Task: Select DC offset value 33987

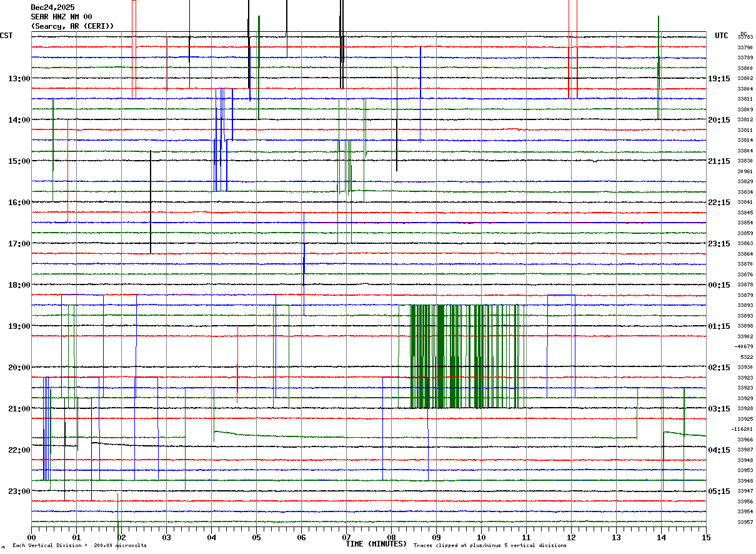Action: pos(745,450)
